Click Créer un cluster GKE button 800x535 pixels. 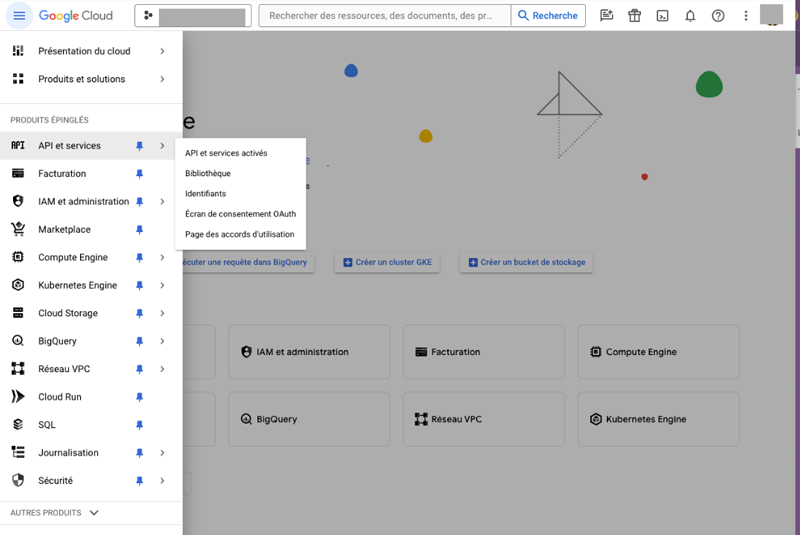pyautogui.click(x=387, y=262)
